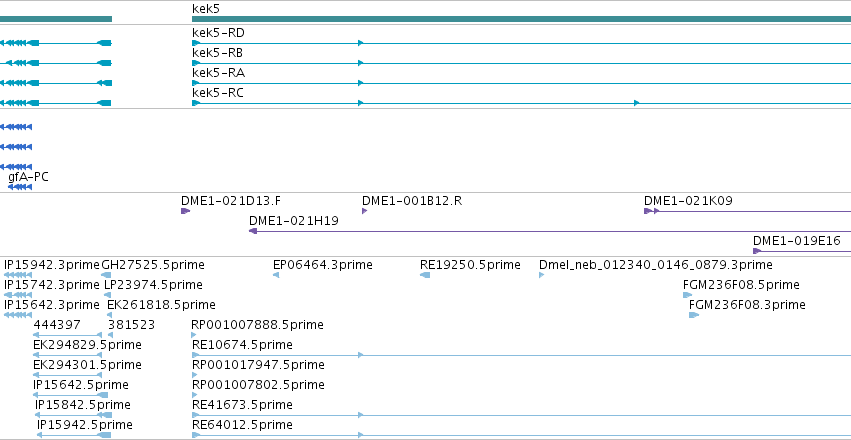Click the IP15742.3prime EST label
The image size is (851, 440).
[52, 285]
